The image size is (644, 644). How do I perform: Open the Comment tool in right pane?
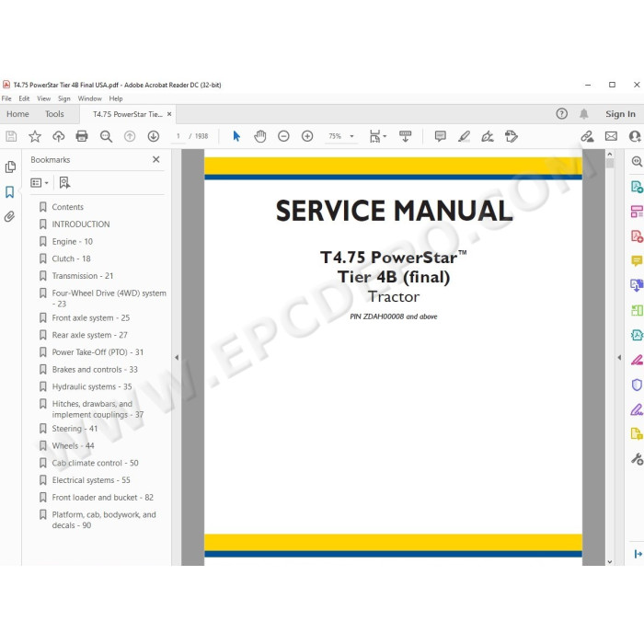coord(637,260)
